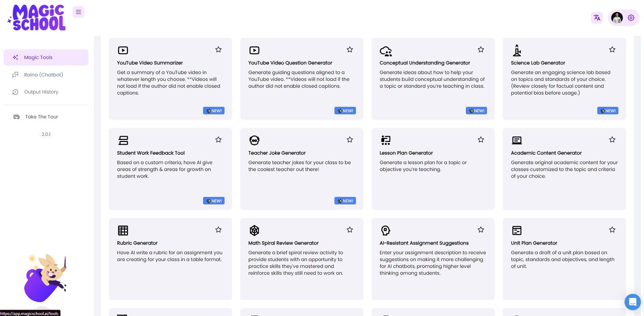Image resolution: width=644 pixels, height=316 pixels.
Task: Click the Magic School logo
Action: tap(37, 18)
